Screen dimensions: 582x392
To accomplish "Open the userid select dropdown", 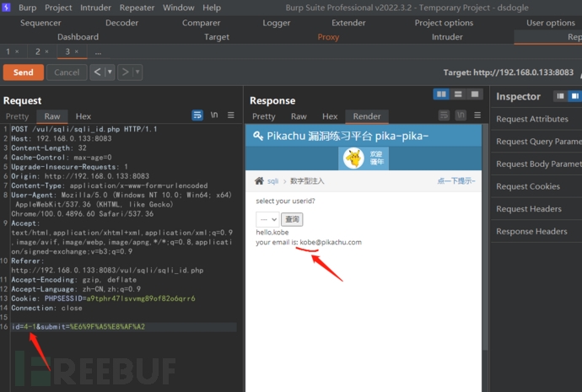I will [x=267, y=219].
